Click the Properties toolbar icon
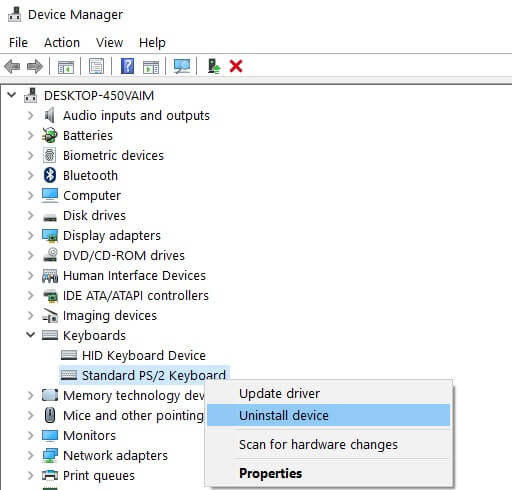The height and width of the screenshot is (490, 512). click(x=96, y=66)
